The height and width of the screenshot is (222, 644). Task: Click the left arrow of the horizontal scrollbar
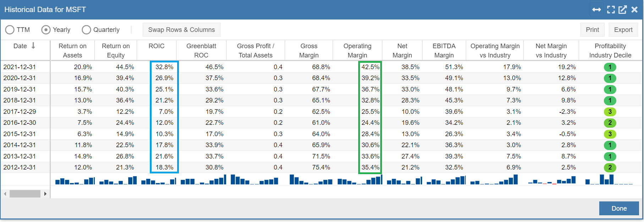[x=5, y=194]
